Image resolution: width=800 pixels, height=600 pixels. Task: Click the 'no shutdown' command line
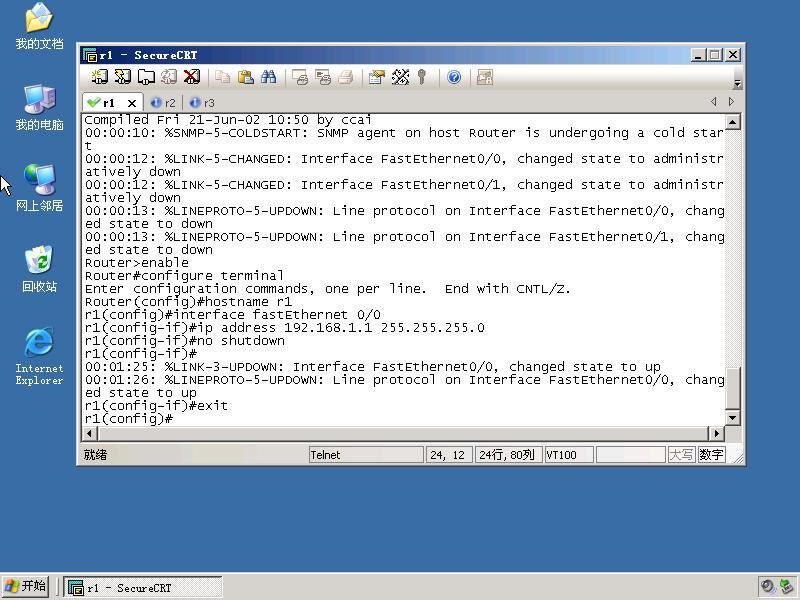(185, 341)
